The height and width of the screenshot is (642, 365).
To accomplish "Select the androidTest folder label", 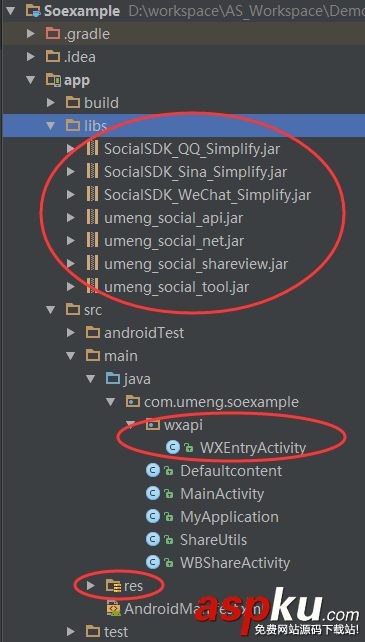I will pyautogui.click(x=144, y=332).
